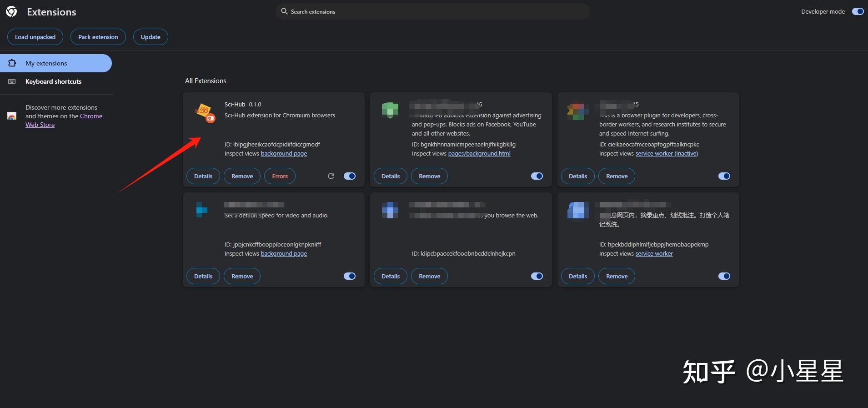Viewport: 868px width, 408px height.
Task: Open My extensions section
Action: click(56, 63)
